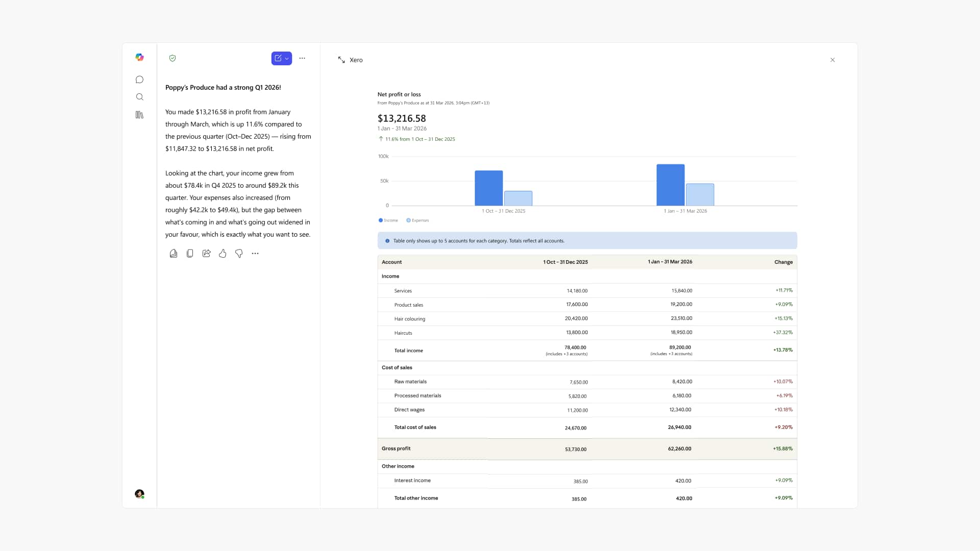Click the +11.71% Services change value
The height and width of the screenshot is (551, 980).
[784, 290]
